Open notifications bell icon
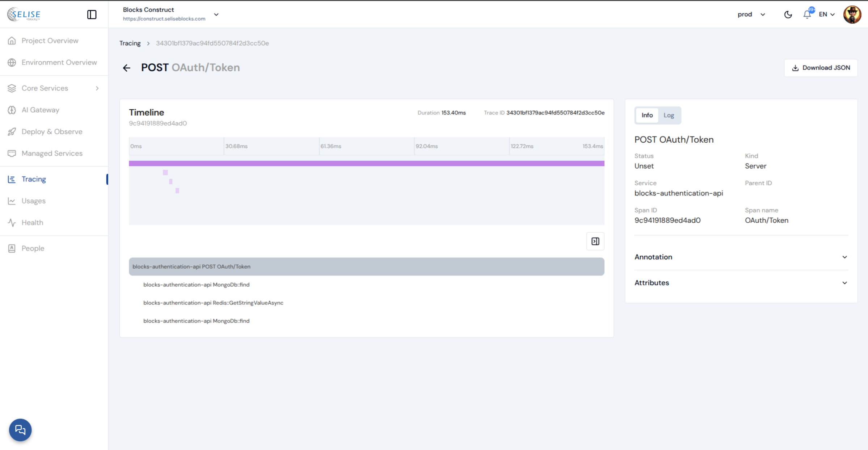Screen dimensions: 868x450 click(x=807, y=14)
